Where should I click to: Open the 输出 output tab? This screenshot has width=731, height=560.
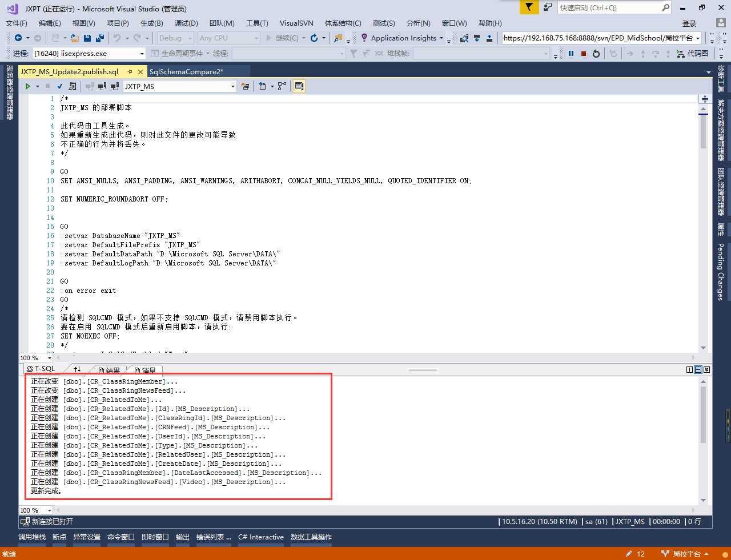(x=183, y=537)
